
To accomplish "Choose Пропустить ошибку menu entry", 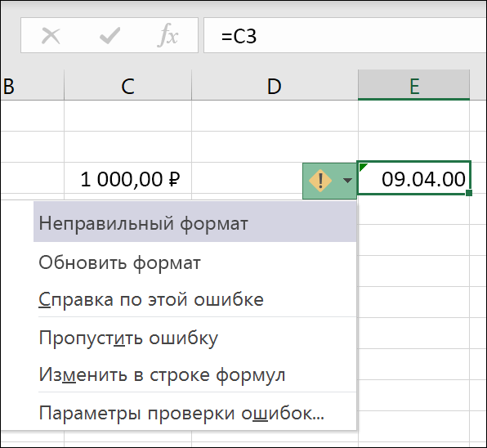I will 194,338.
